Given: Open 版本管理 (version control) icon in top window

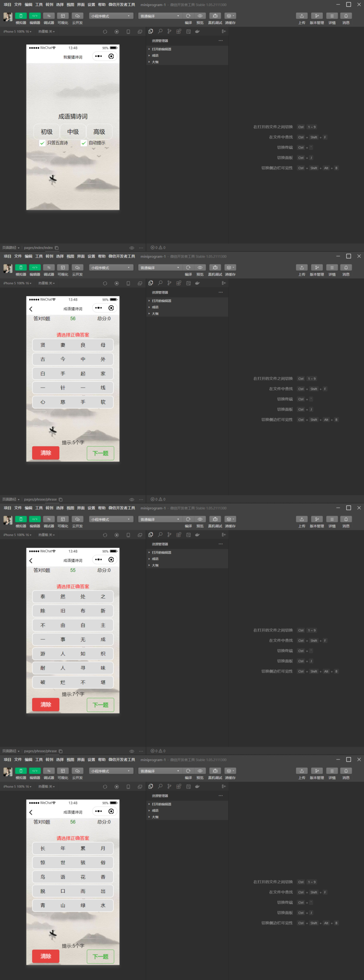Looking at the screenshot, I should (x=317, y=16).
